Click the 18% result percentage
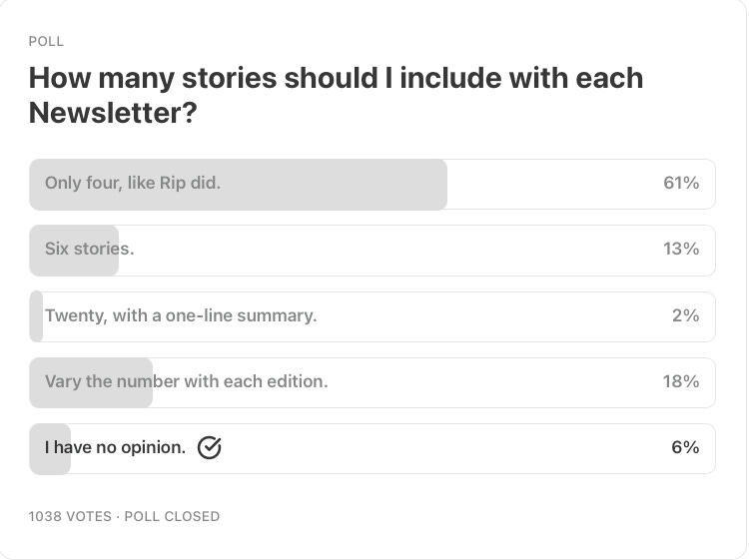 click(681, 381)
